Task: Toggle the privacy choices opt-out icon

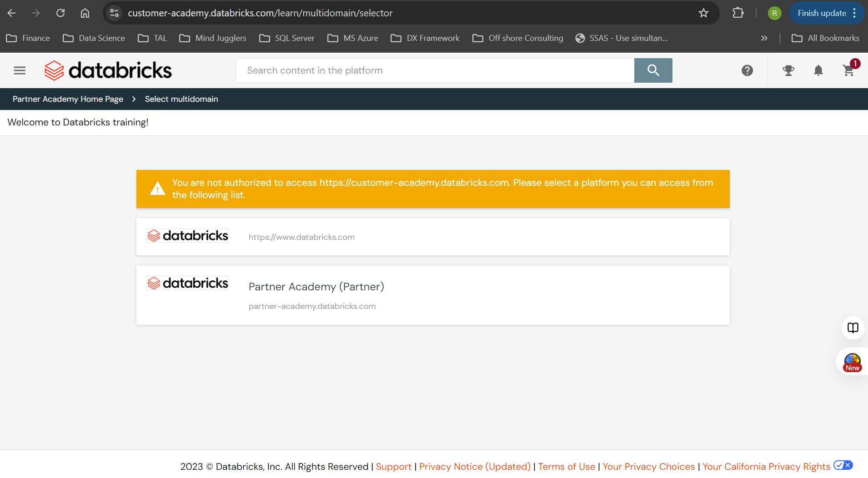Action: (843, 465)
